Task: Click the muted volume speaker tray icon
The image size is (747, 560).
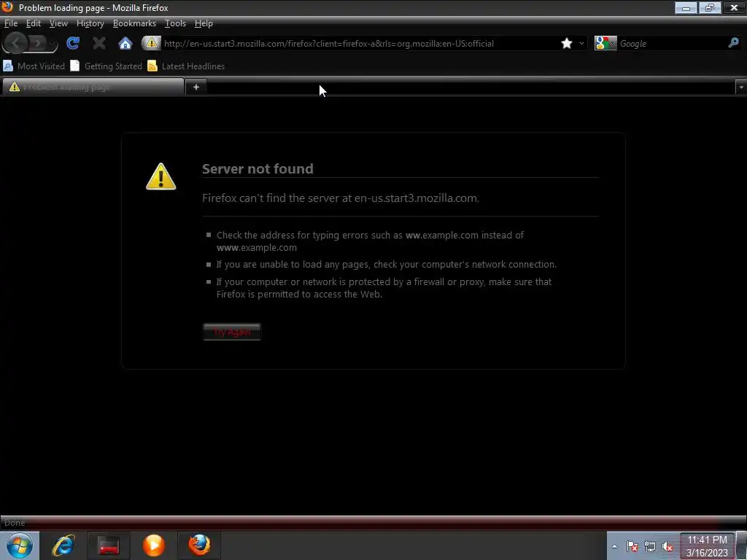Action: pyautogui.click(x=667, y=547)
